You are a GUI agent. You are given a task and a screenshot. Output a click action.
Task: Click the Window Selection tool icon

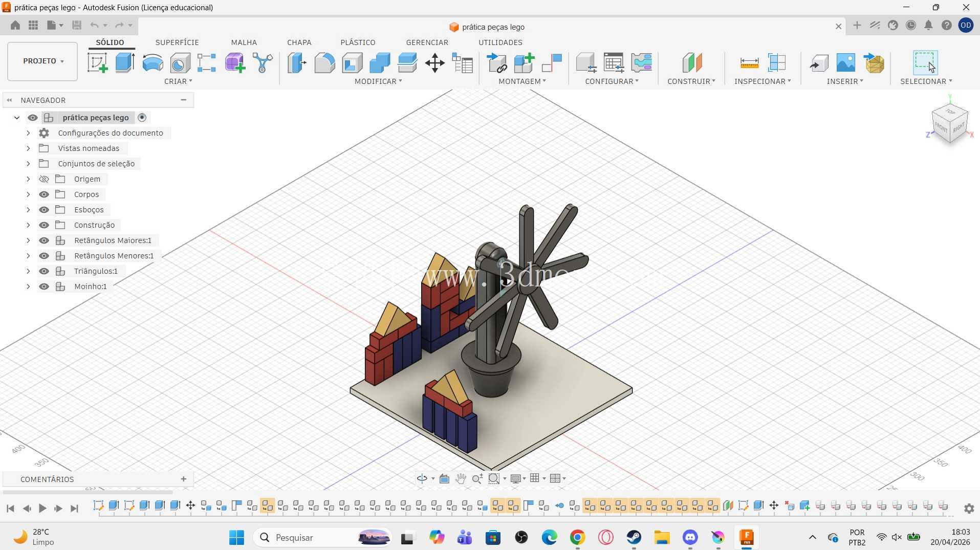click(x=925, y=62)
